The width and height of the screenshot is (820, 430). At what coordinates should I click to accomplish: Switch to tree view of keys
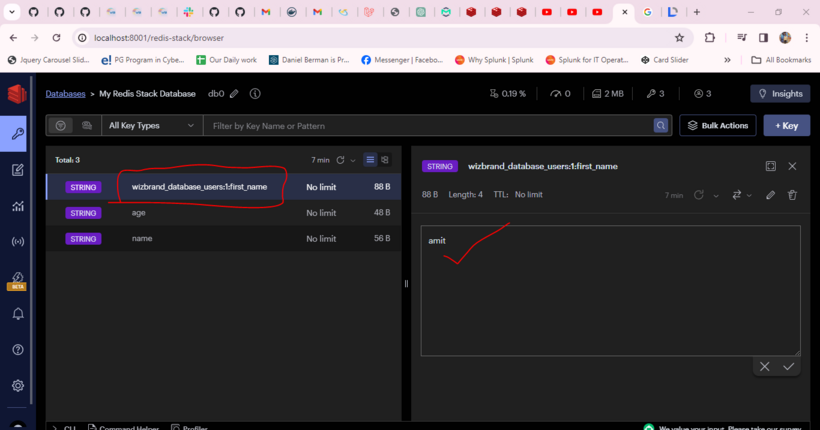385,160
